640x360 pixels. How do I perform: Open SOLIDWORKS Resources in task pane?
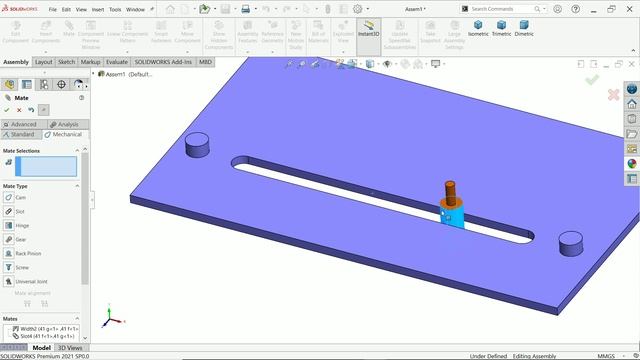point(632,104)
